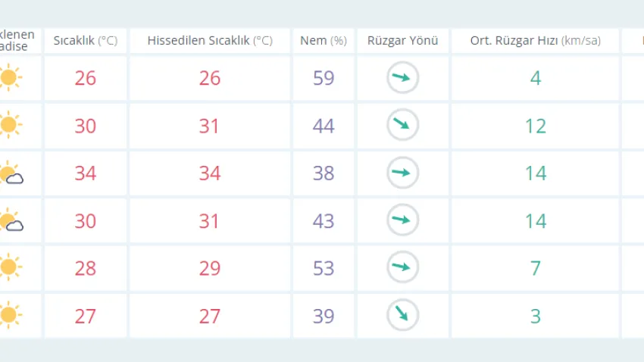Click the wind speed value 12
The image size is (644, 362).
(x=535, y=126)
